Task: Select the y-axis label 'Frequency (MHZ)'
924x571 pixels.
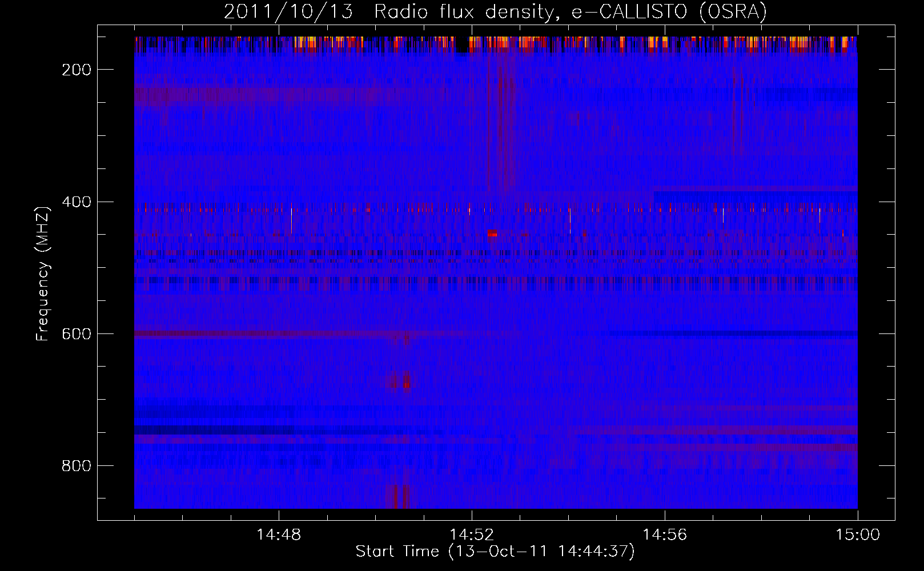Action: click(x=43, y=274)
